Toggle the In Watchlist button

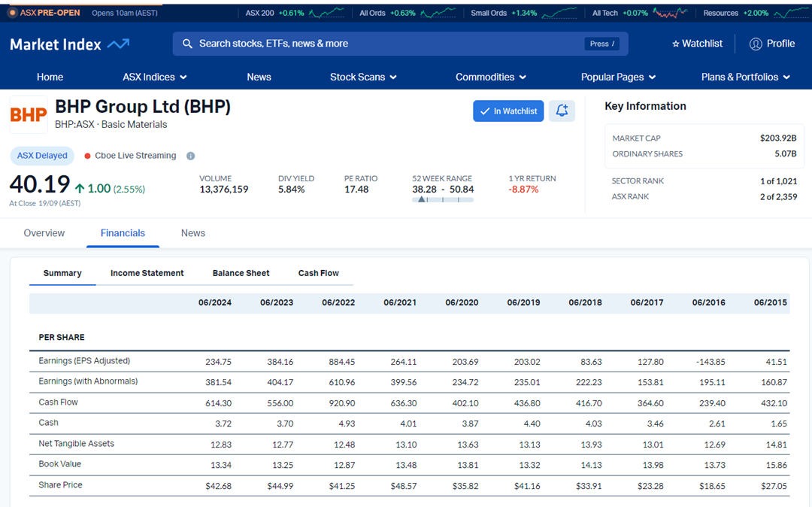pyautogui.click(x=508, y=111)
